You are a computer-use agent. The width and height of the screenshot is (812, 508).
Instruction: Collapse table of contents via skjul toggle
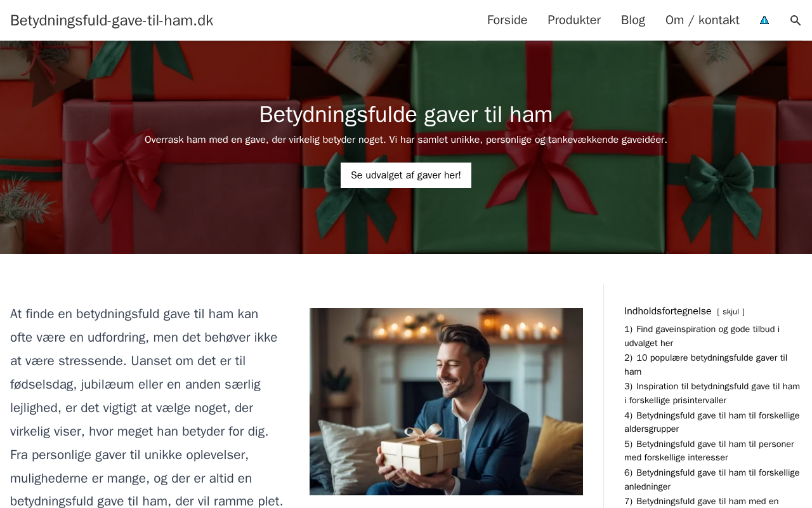(x=731, y=312)
